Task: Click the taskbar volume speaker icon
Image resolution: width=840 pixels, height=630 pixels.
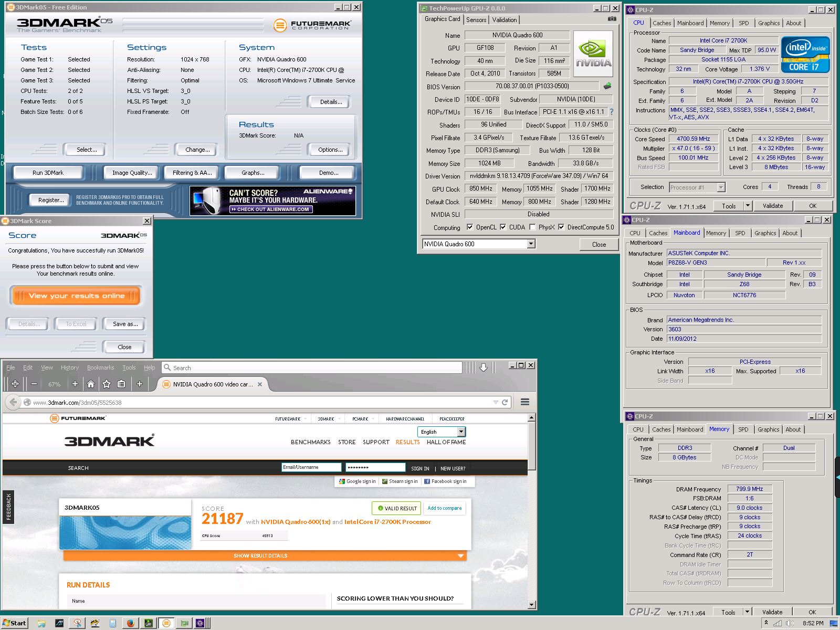Action: click(x=790, y=623)
